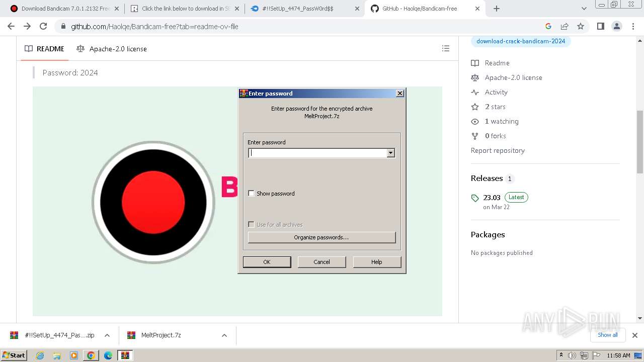This screenshot has width=644, height=362.
Task: Restore down the Chrome window
Action: [614, 4]
